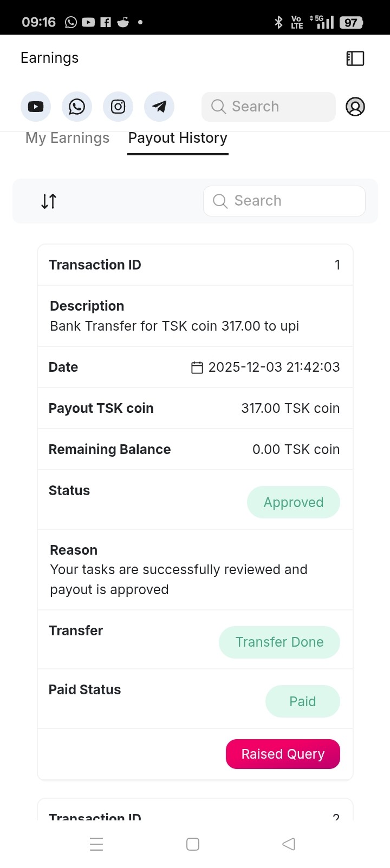The image size is (390, 868).
Task: Open the Instagram icon link
Action: [x=118, y=107]
